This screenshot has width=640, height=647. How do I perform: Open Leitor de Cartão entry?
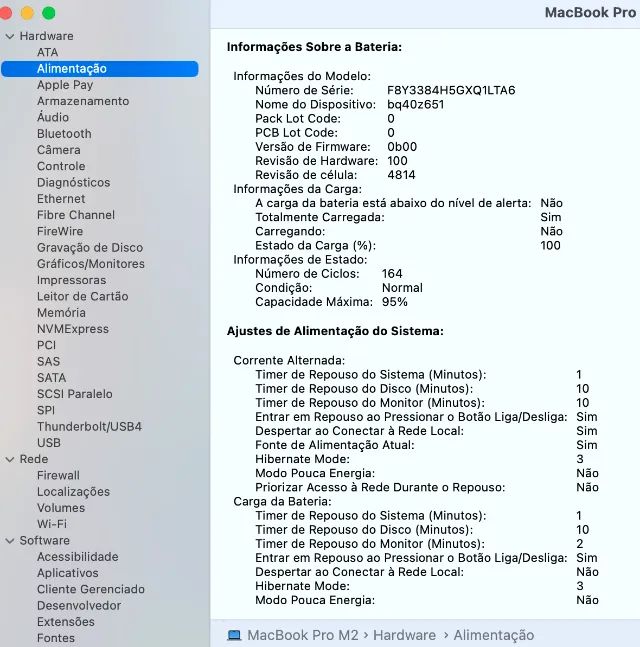pos(83,296)
